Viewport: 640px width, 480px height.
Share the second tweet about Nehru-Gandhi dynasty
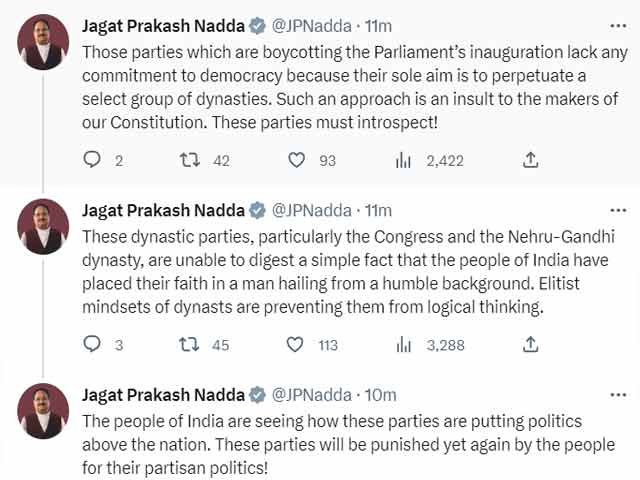pyautogui.click(x=531, y=345)
